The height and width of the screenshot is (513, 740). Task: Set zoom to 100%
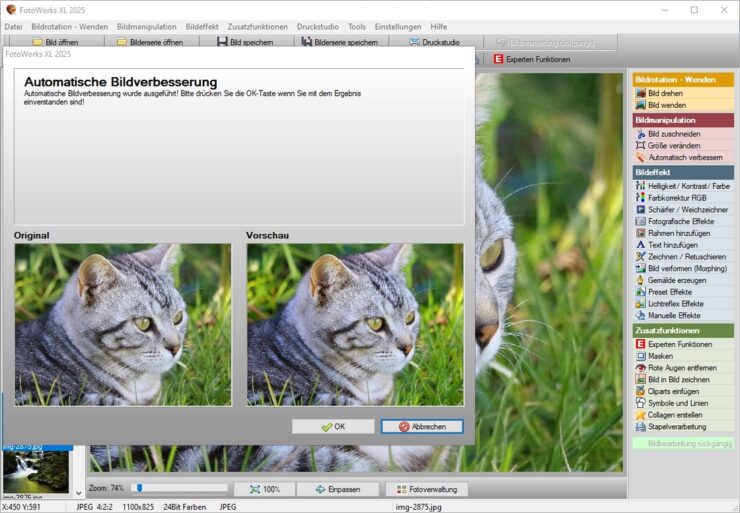(265, 489)
